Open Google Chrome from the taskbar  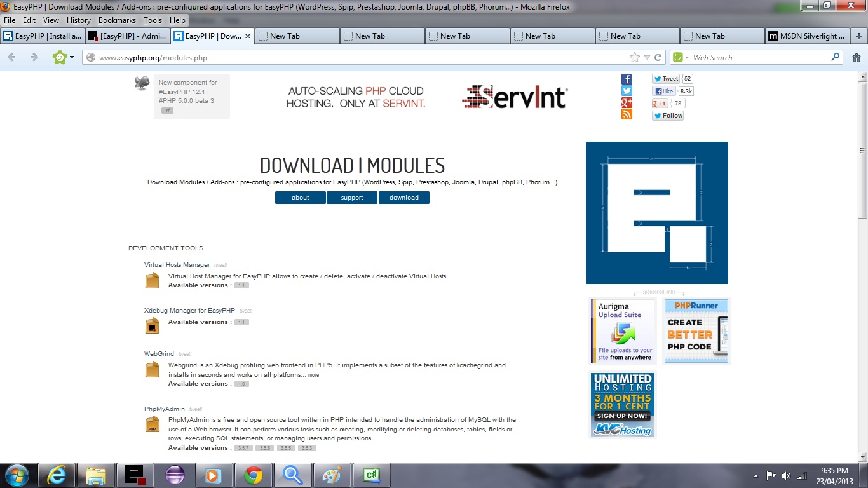(254, 475)
